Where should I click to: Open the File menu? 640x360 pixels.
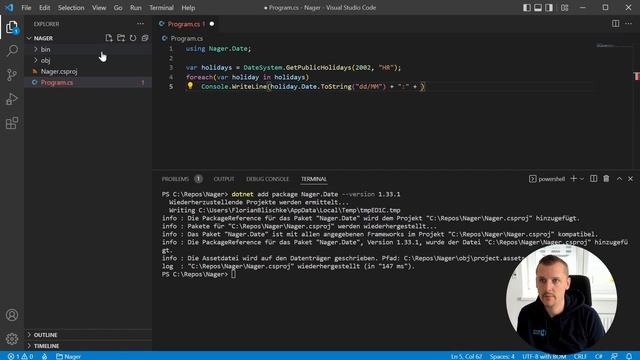pyautogui.click(x=26, y=8)
